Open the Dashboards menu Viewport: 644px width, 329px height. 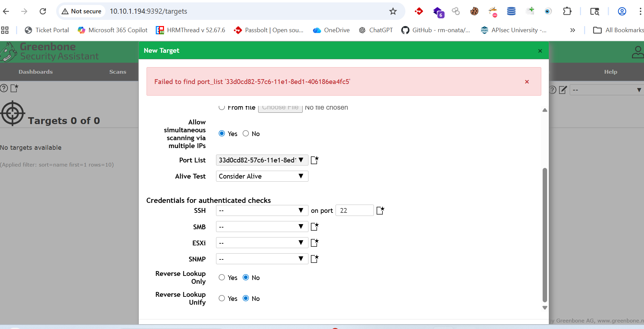[36, 72]
